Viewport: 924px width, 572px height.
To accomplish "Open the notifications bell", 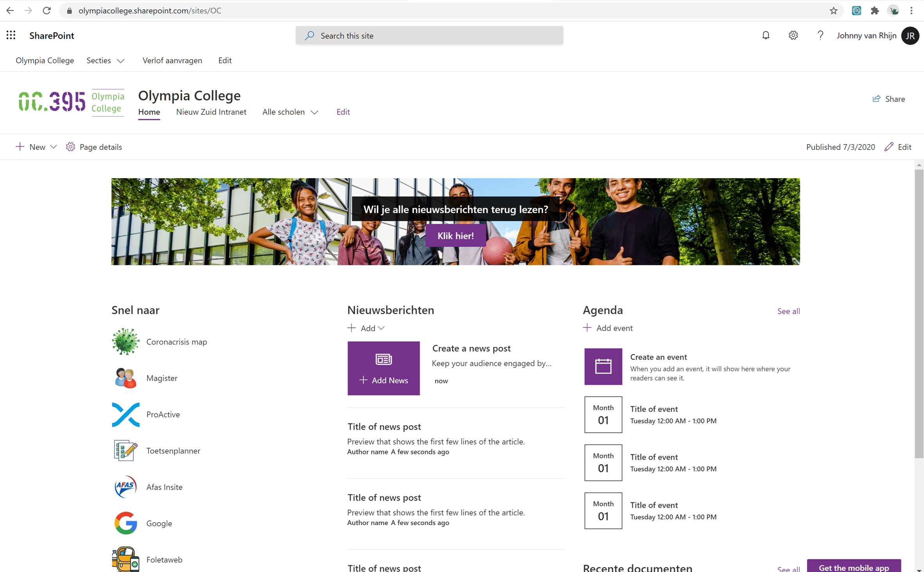I will pos(765,36).
